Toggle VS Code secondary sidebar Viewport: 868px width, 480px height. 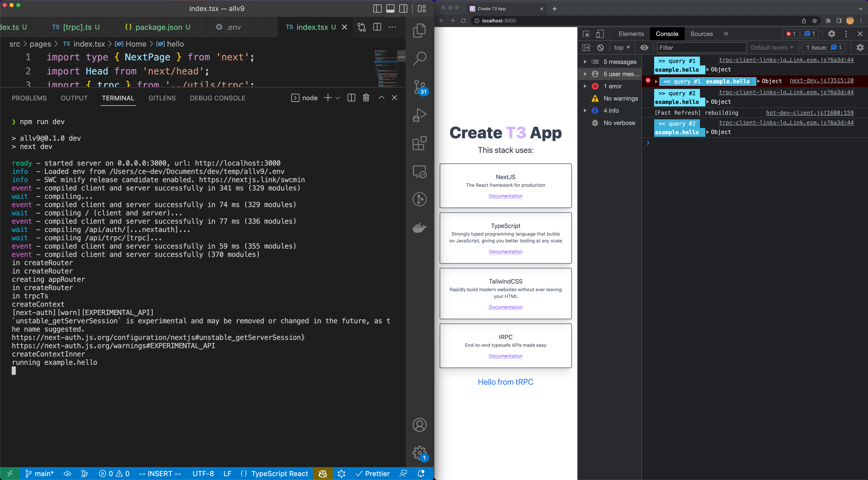coord(403,9)
